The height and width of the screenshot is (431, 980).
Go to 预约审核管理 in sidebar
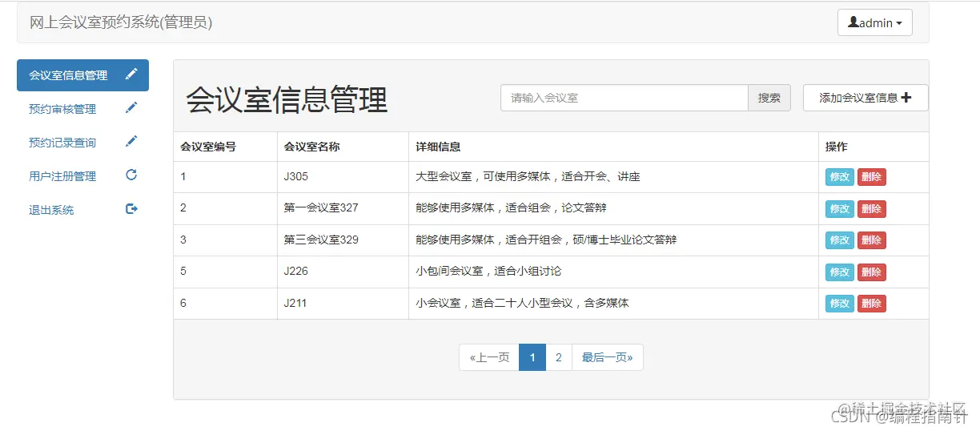[x=82, y=109]
